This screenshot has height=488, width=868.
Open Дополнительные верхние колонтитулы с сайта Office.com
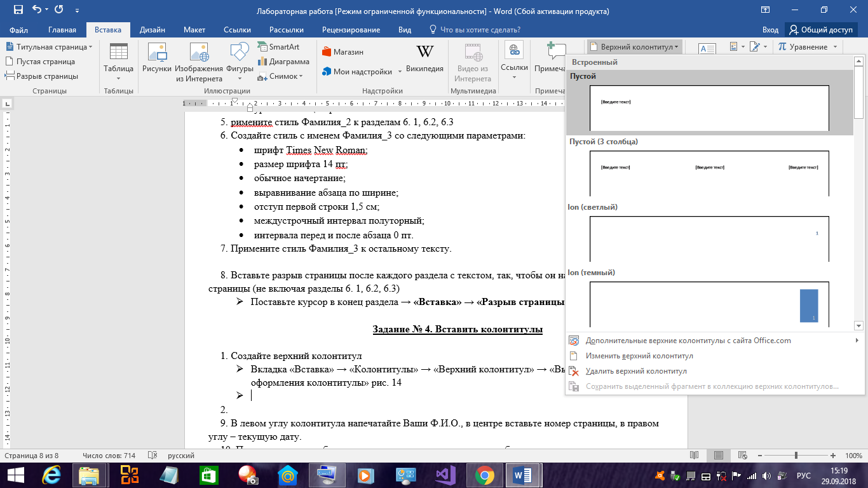coord(714,341)
